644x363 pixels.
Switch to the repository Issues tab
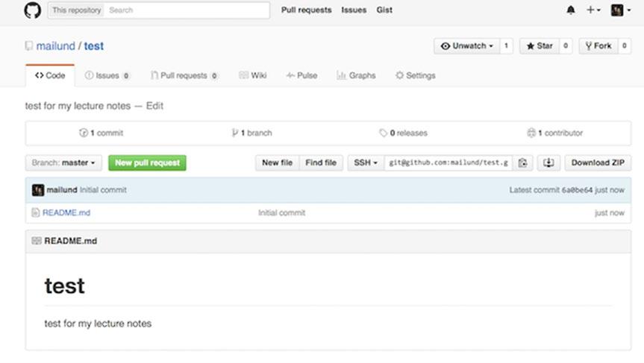click(x=107, y=75)
